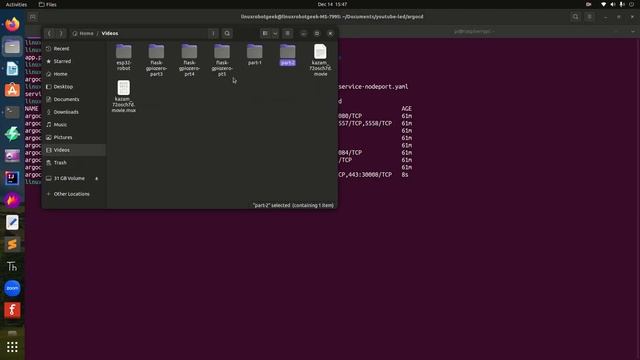Toggle list/grid view in Files
Screen dimensions: 640x360
[x=265, y=33]
